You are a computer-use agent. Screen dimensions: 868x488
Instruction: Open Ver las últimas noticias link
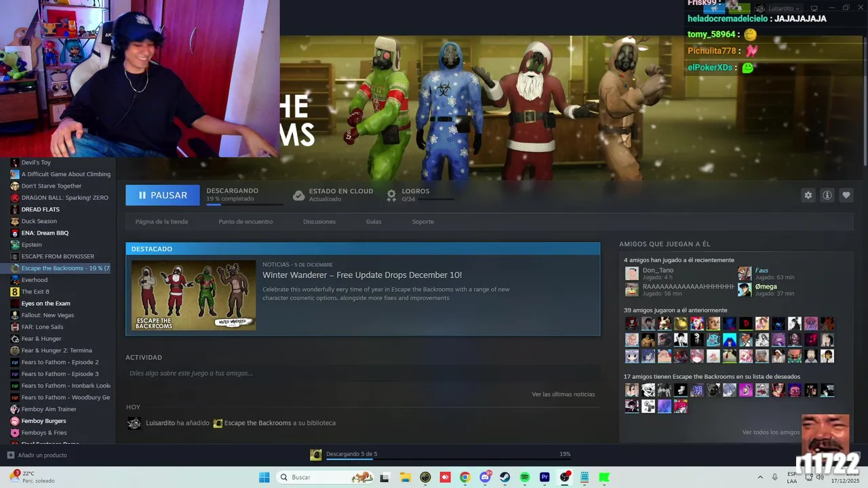[x=563, y=394]
